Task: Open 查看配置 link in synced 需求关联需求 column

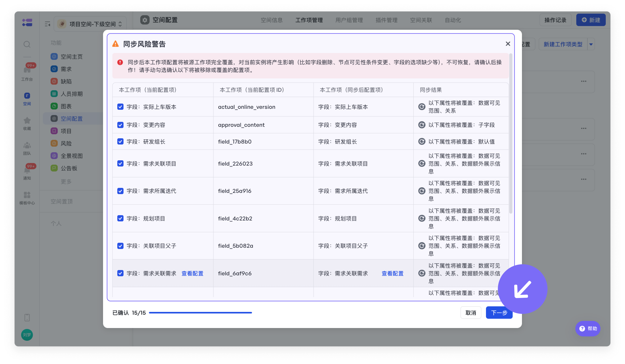Action: (392, 273)
